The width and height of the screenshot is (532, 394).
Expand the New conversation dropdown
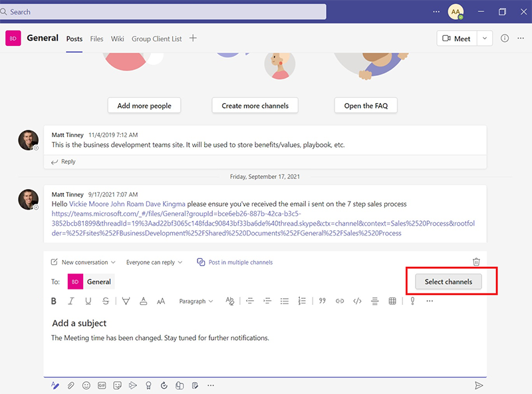(88, 262)
